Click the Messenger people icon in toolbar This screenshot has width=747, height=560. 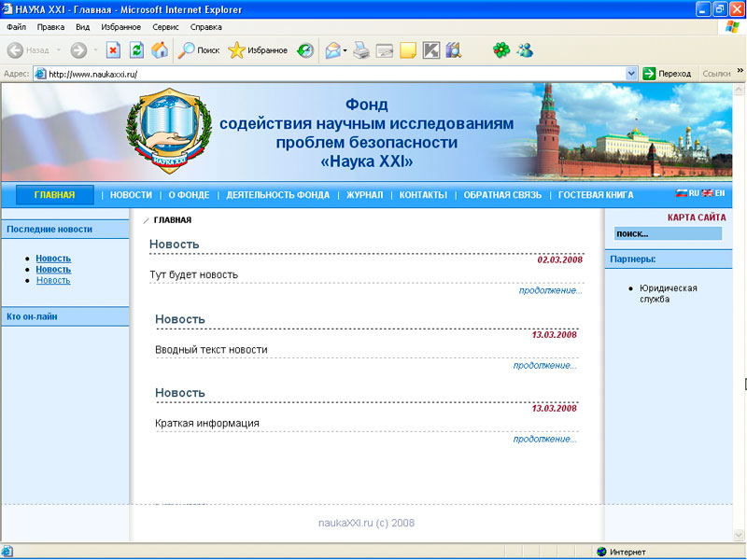[x=525, y=50]
